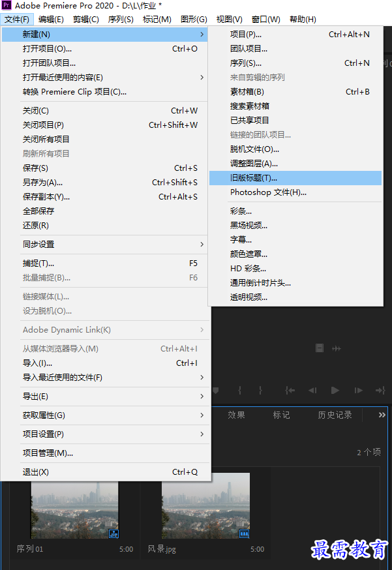The image size is (392, 570).
Task: Choose 关闭所有项目 menu entry
Action: point(105,139)
